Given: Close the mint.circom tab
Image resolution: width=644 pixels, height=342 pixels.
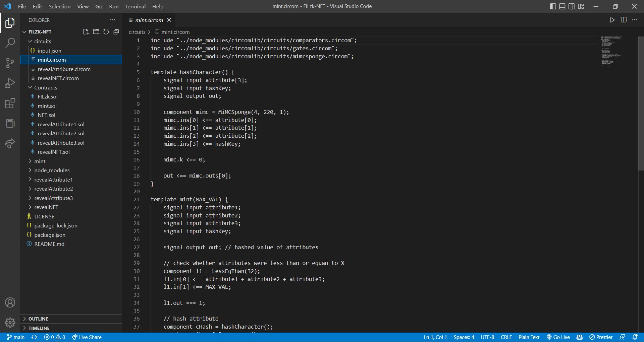Looking at the screenshot, I should 169,20.
